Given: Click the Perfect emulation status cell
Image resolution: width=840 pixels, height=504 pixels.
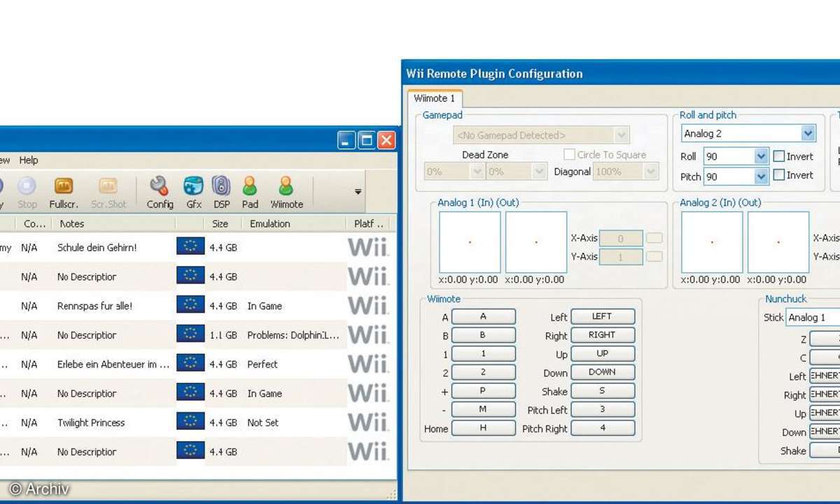Looking at the screenshot, I should 262,364.
